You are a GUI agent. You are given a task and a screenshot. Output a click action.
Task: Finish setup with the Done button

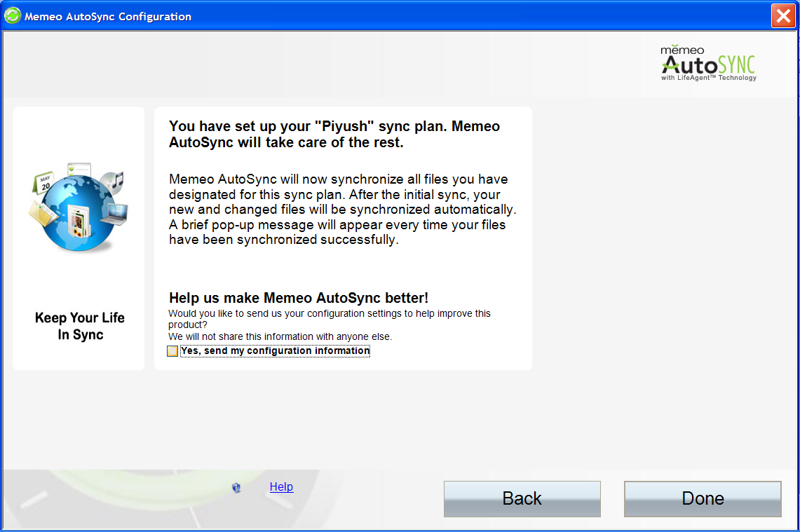pos(703,498)
